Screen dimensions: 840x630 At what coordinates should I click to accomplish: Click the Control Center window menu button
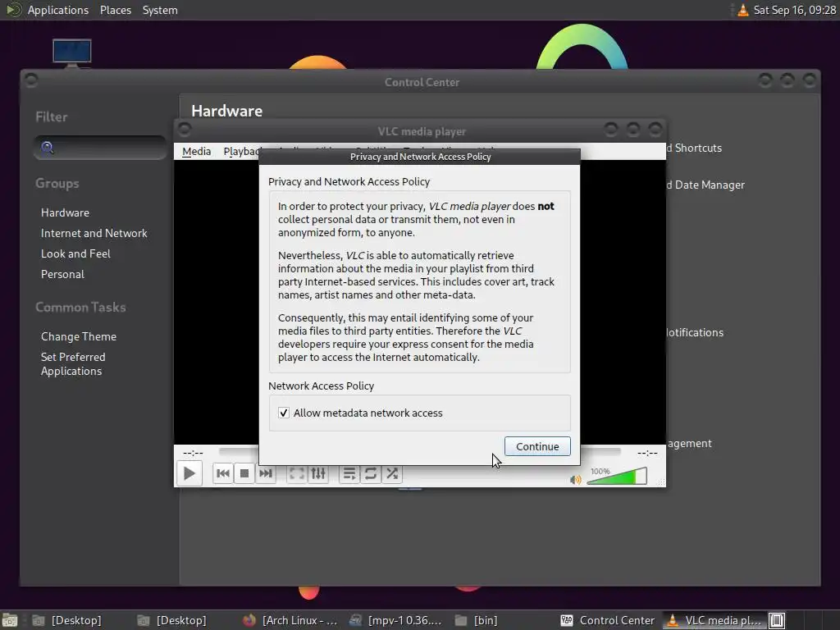point(31,81)
